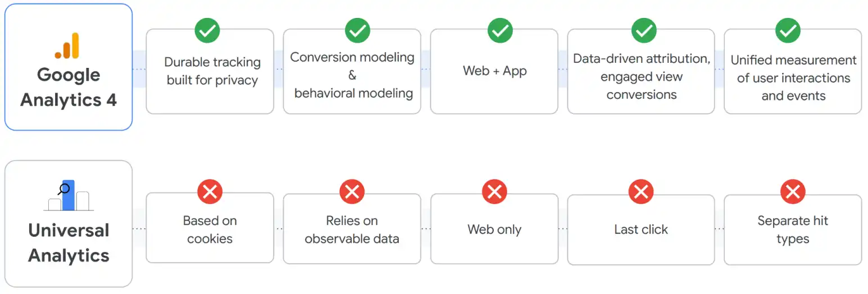
Task: Click red X above Based on cookies
Action: (210, 192)
